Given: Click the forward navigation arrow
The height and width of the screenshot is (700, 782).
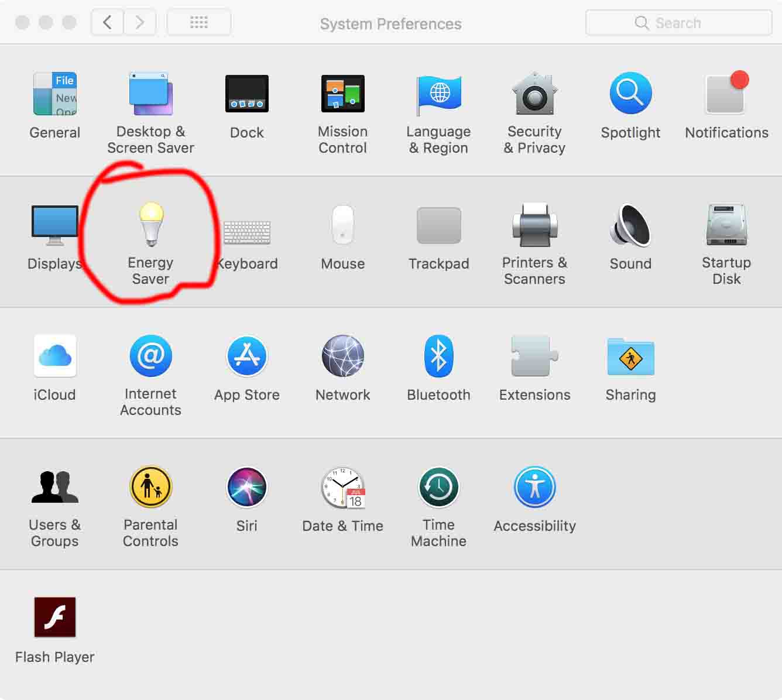Looking at the screenshot, I should pos(140,23).
